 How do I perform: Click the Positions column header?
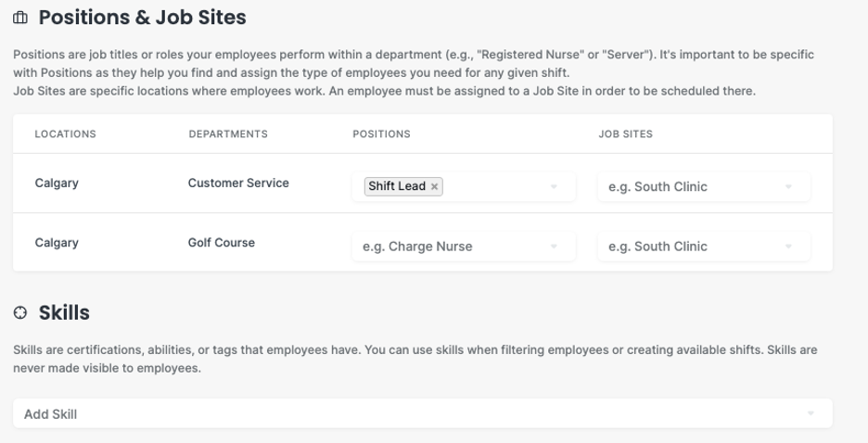[x=381, y=134]
